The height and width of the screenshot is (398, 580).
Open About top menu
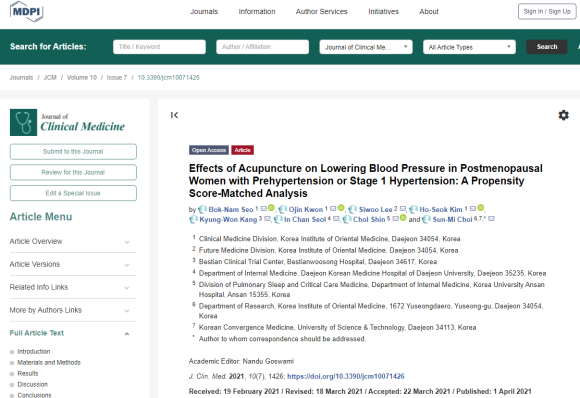429,11
